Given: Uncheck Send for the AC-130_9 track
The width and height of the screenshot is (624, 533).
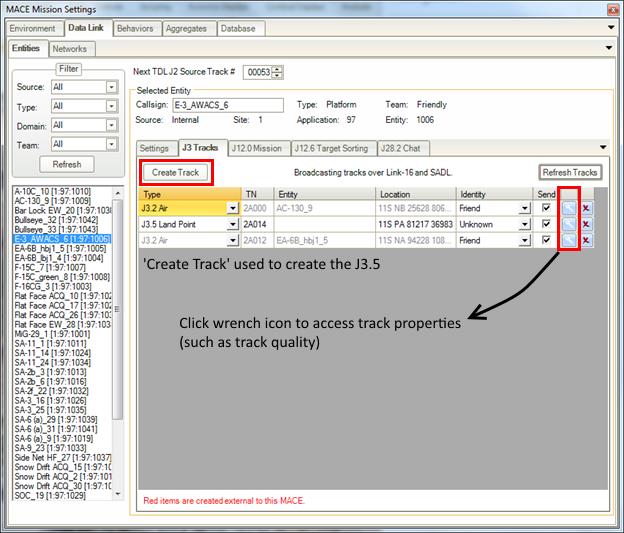Looking at the screenshot, I should point(545,208).
